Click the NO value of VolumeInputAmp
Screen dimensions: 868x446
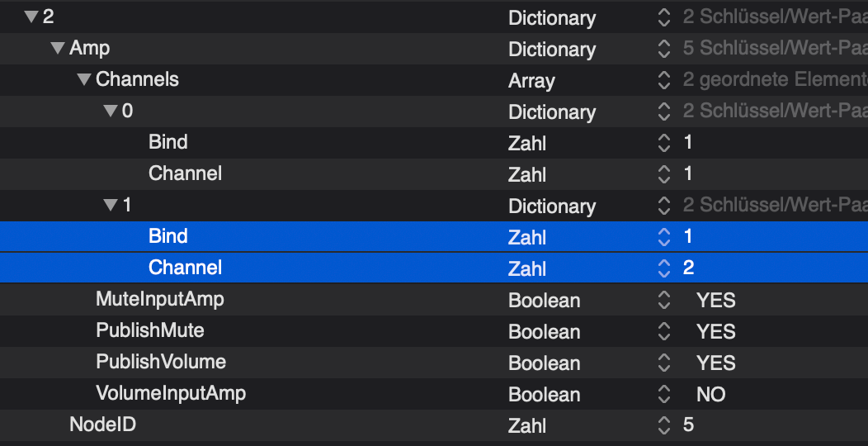710,395
